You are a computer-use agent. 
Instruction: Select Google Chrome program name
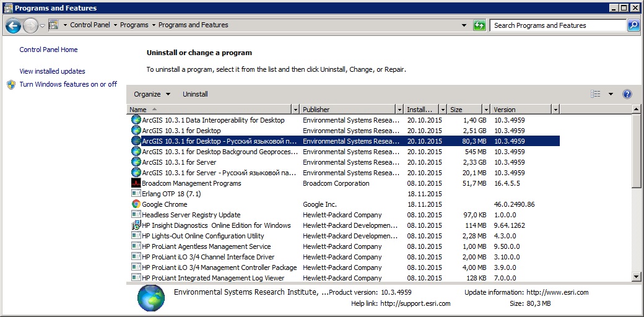pos(164,204)
